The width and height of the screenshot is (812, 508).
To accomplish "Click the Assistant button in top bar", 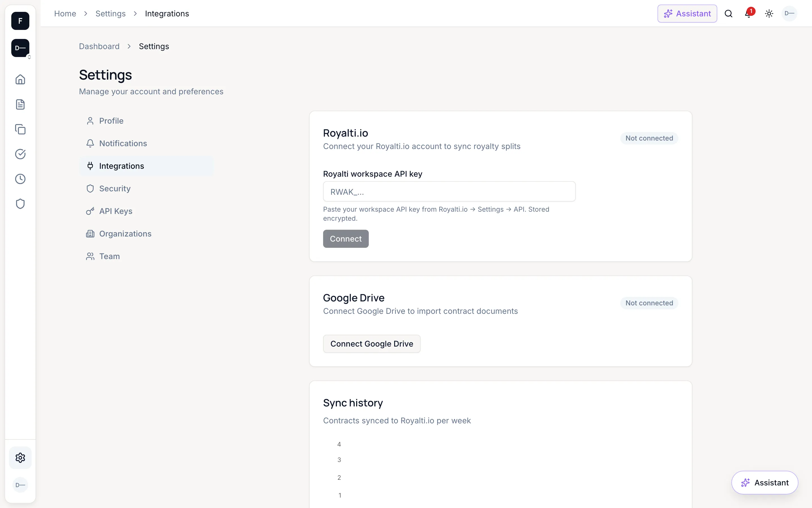I will (x=687, y=14).
